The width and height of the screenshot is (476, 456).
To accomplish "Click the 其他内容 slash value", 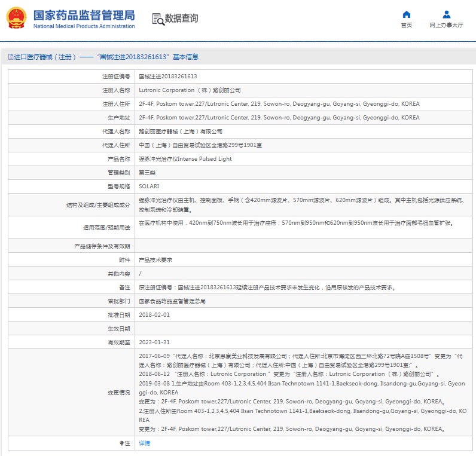I will (x=140, y=274).
